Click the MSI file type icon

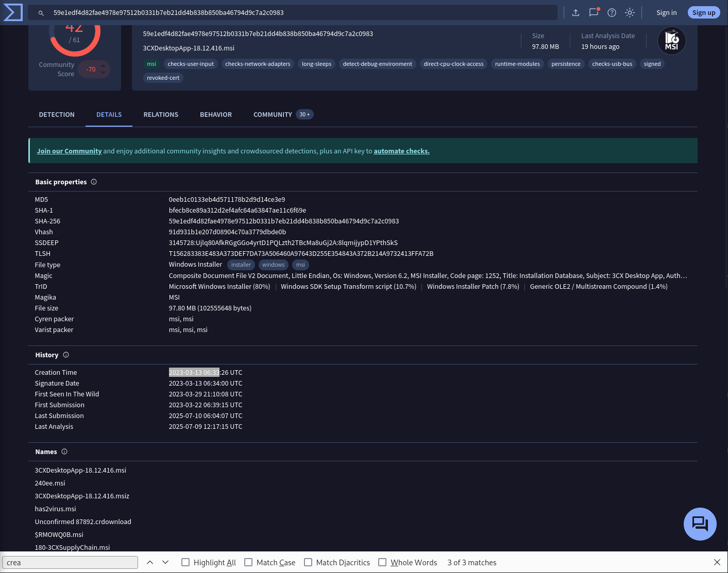point(672,41)
